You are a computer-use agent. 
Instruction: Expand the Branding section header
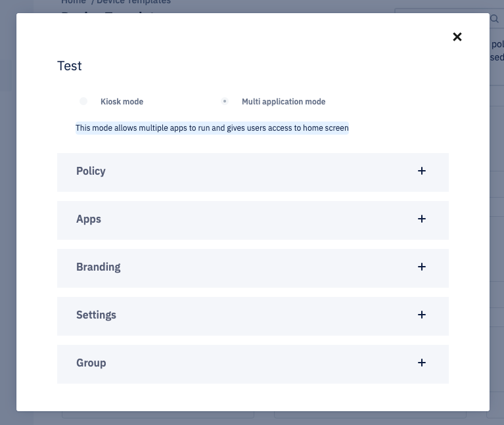99,267
